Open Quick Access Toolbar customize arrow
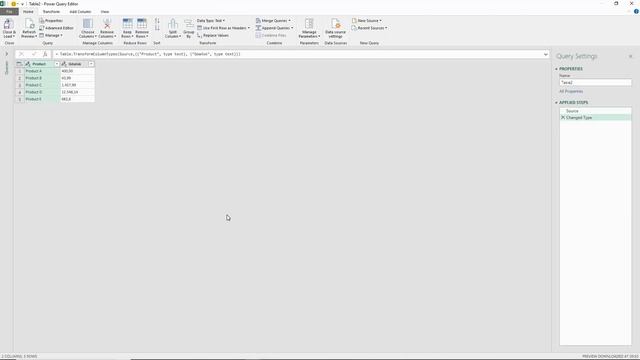640x360 pixels. 22,4
